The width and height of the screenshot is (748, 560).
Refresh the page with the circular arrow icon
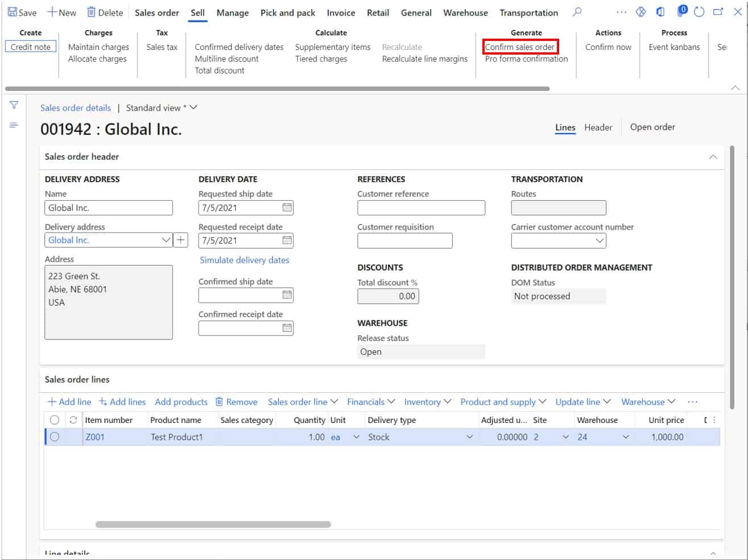[x=699, y=11]
